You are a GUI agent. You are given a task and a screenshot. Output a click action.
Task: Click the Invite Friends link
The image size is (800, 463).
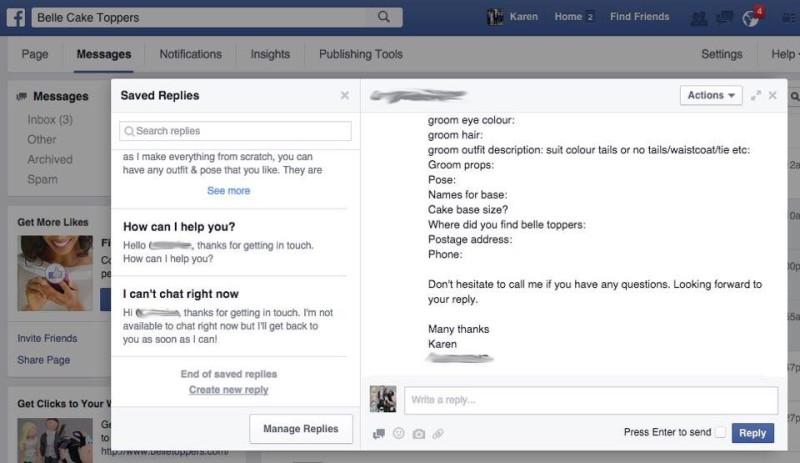(x=47, y=338)
